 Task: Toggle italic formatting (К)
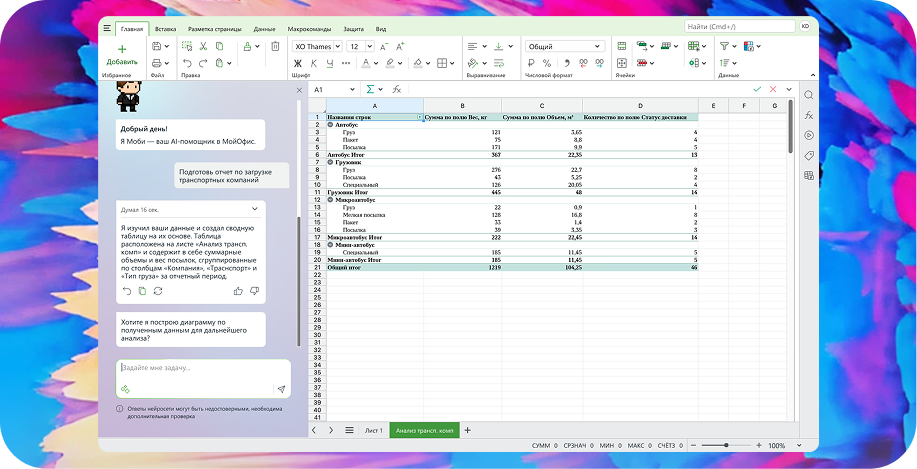point(313,63)
